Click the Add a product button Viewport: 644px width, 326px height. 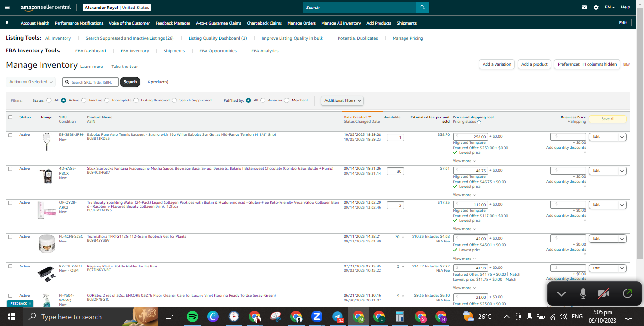point(535,64)
